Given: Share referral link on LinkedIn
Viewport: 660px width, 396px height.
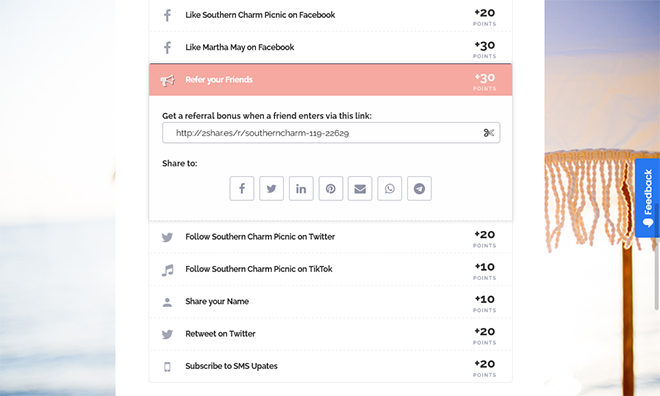Looking at the screenshot, I should [301, 189].
